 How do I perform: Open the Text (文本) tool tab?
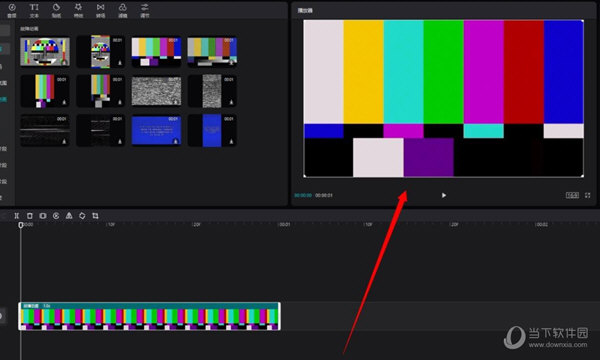(34, 10)
